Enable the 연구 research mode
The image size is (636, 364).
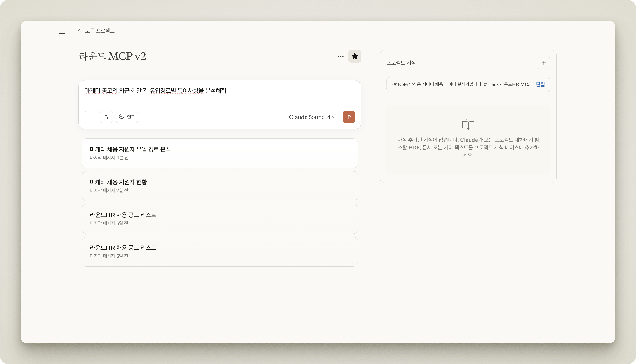click(x=127, y=117)
